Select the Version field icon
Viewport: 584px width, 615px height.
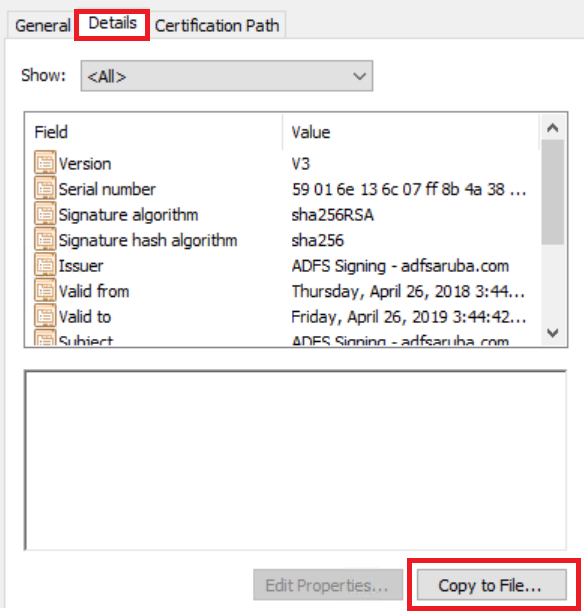pos(45,162)
